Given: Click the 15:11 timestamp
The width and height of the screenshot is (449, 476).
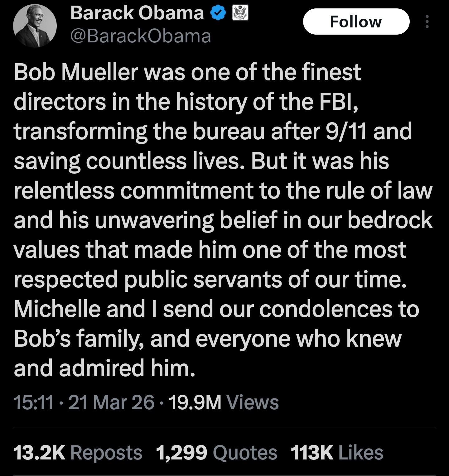Looking at the screenshot, I should [x=34, y=402].
